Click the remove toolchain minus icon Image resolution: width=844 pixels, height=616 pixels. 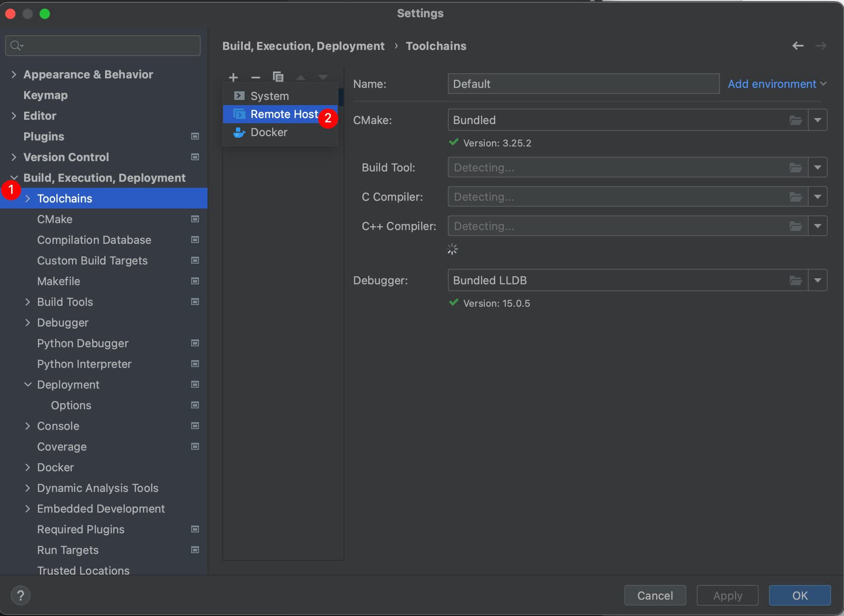(x=256, y=78)
